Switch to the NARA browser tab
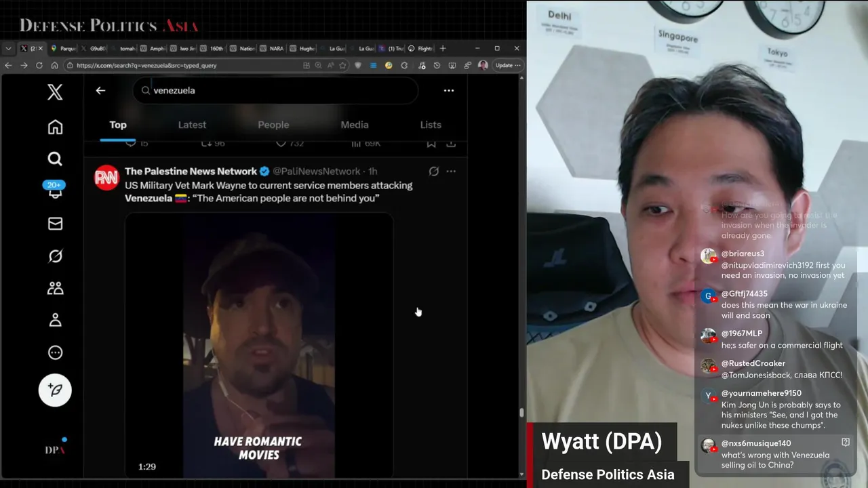 (273, 49)
